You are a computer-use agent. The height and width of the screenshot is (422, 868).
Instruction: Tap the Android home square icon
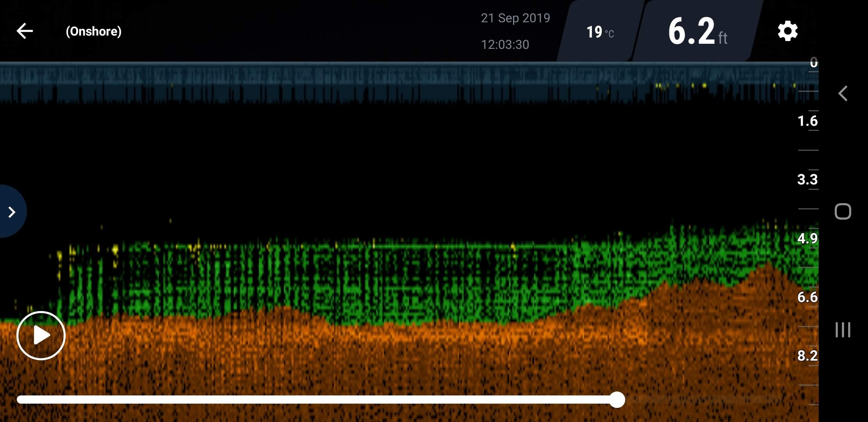[x=843, y=211]
